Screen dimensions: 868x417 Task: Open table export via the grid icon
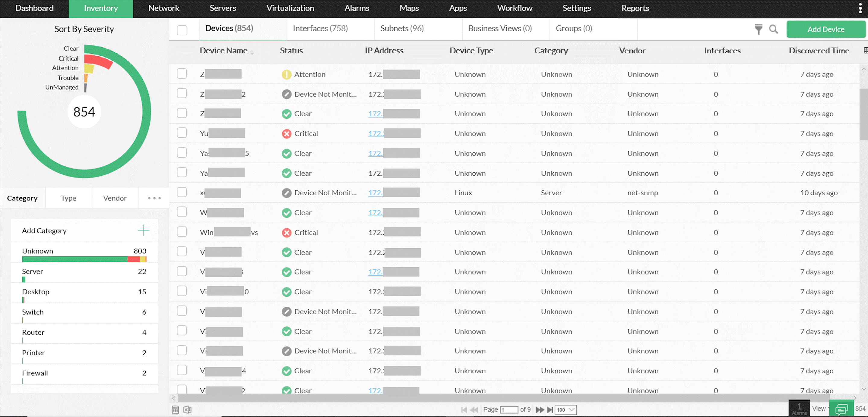pos(175,409)
